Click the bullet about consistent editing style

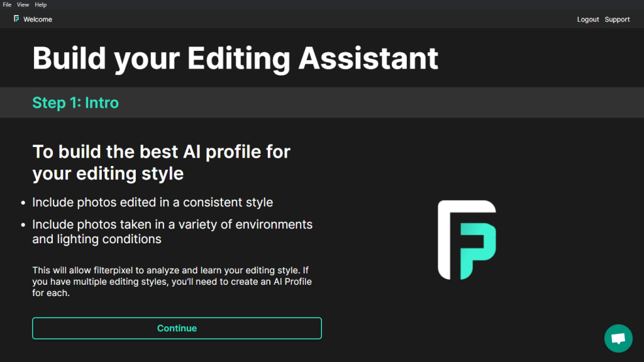[x=152, y=202]
